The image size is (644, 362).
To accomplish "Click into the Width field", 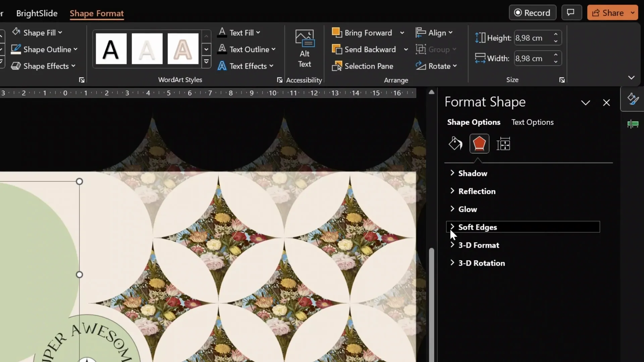I will 532,58.
